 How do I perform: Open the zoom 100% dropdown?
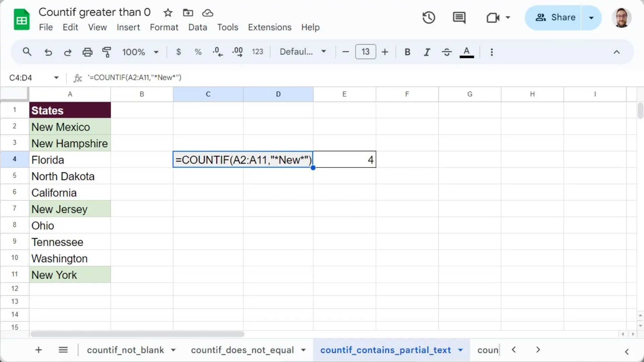140,52
